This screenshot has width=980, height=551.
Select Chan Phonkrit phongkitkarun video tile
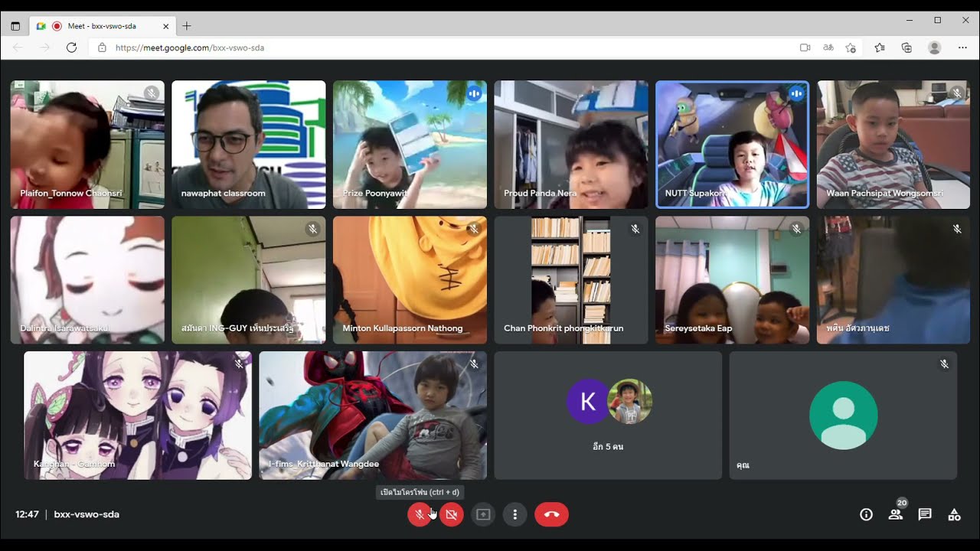click(571, 280)
